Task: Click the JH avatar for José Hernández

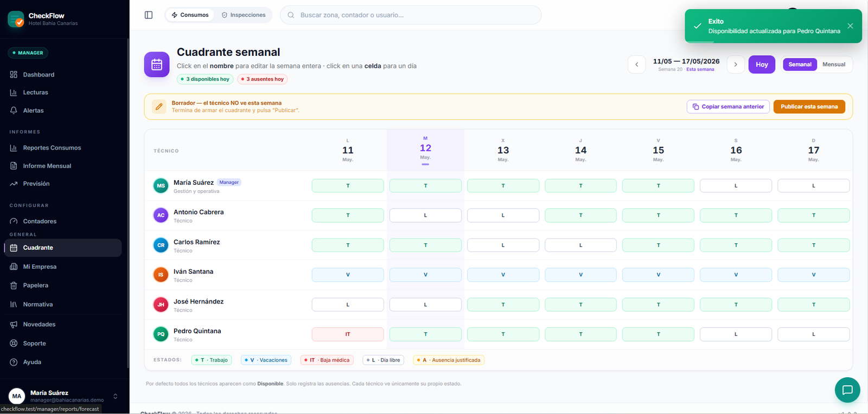Action: coord(161,305)
